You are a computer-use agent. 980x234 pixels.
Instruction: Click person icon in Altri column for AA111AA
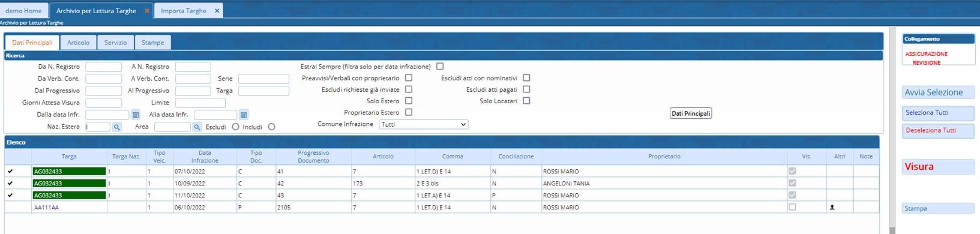(x=832, y=207)
